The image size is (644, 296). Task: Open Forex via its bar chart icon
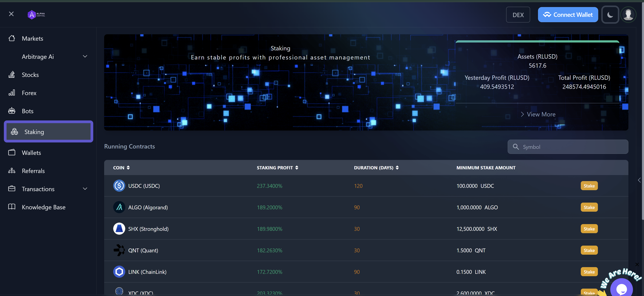12,93
